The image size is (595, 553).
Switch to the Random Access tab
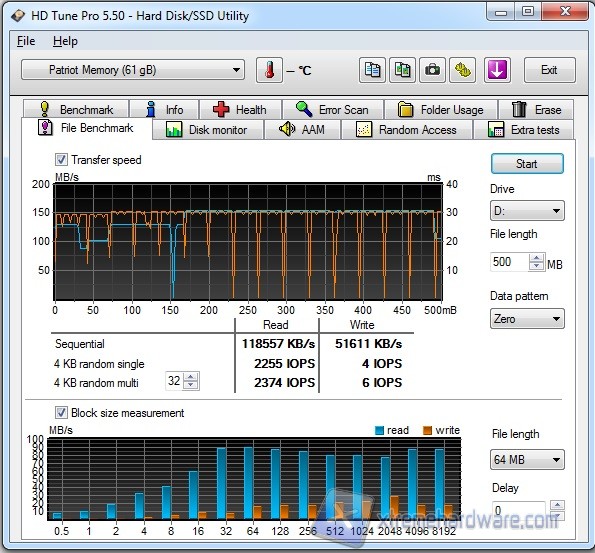click(x=407, y=130)
